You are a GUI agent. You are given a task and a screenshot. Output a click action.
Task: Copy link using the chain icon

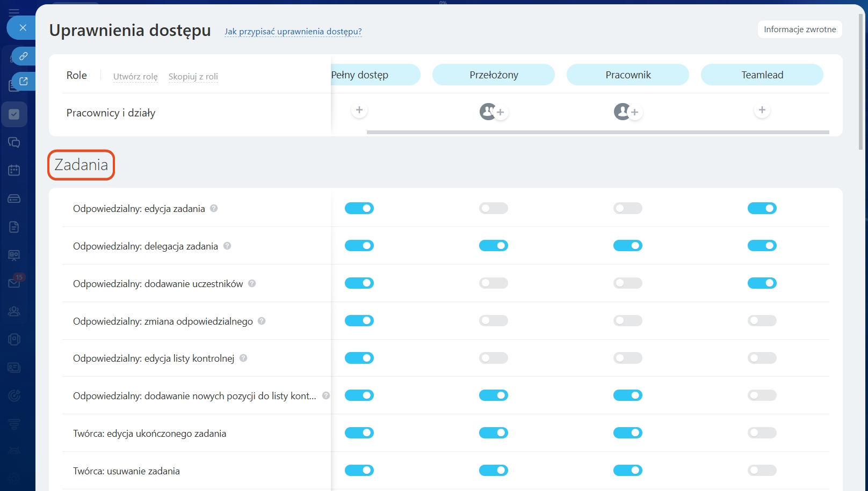coord(24,56)
